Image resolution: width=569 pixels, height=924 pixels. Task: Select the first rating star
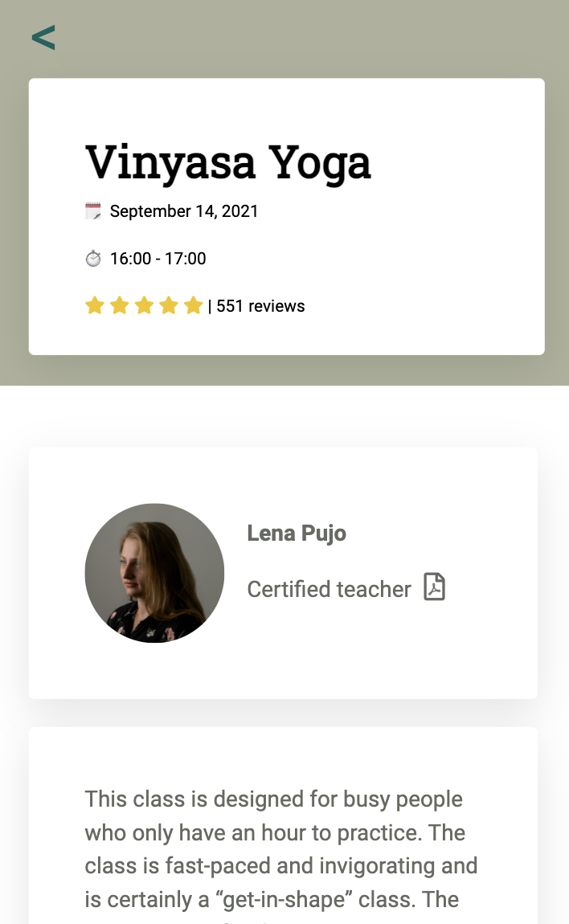94,305
